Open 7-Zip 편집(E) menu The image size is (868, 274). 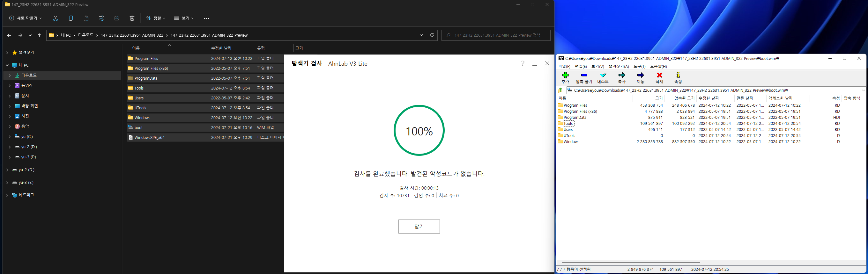pos(581,67)
